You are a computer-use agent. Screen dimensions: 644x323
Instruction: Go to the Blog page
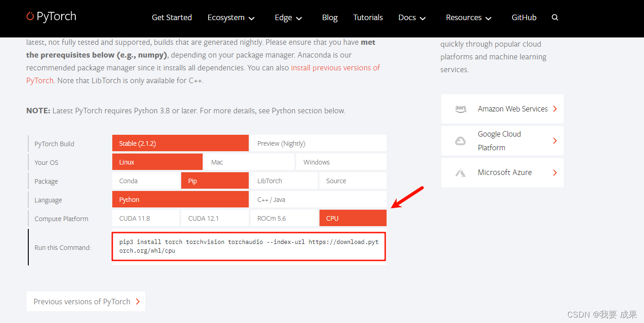(330, 17)
